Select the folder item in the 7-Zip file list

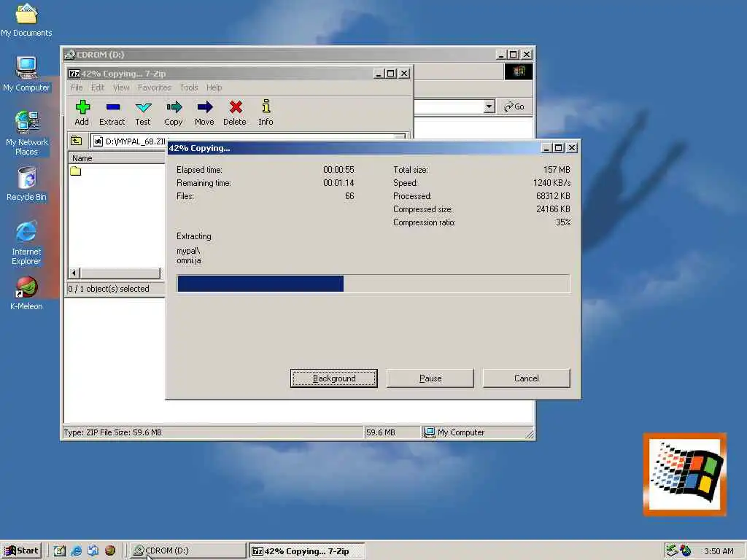(x=75, y=171)
